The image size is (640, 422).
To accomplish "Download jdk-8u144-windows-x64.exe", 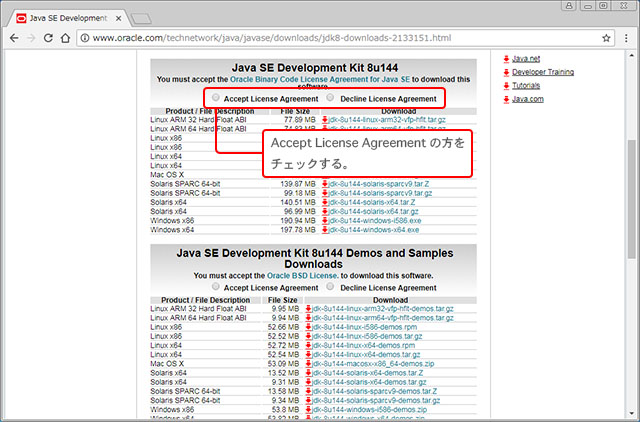I will click(373, 230).
